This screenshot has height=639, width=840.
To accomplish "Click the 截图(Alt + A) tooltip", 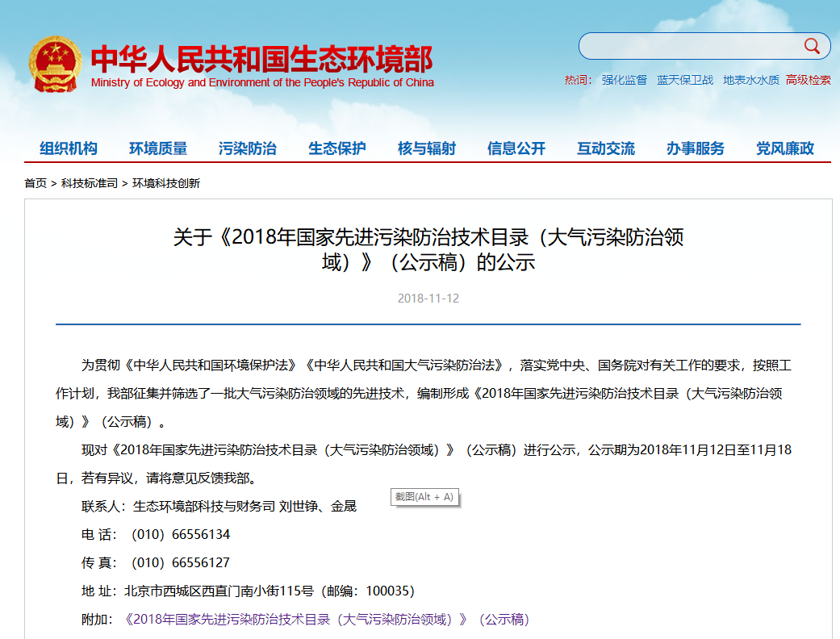I will (424, 497).
